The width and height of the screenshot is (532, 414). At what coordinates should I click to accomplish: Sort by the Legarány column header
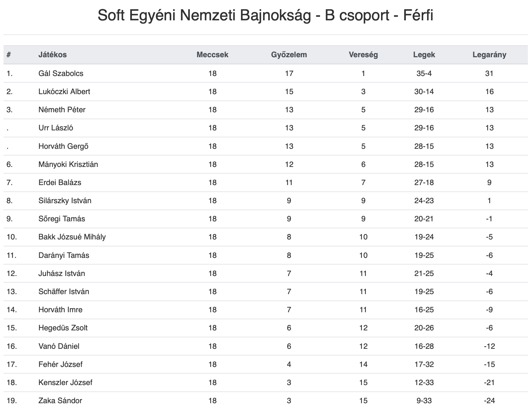coord(489,55)
